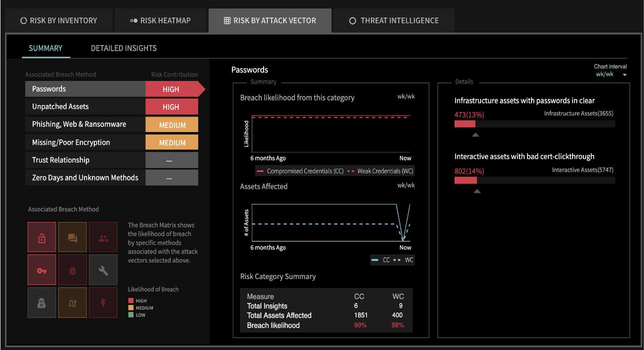Click the 400 Total Assets Affected cell
Viewport: 644px width, 350px height.
(398, 316)
